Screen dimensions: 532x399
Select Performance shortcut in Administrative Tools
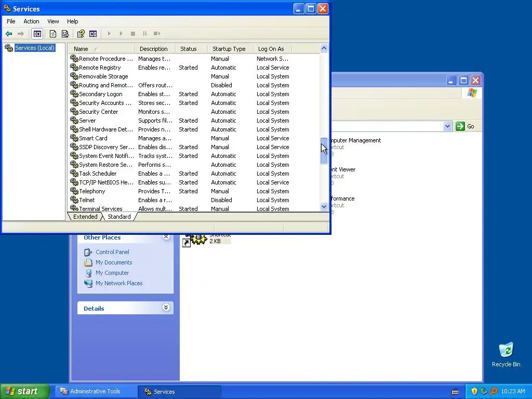(x=343, y=198)
